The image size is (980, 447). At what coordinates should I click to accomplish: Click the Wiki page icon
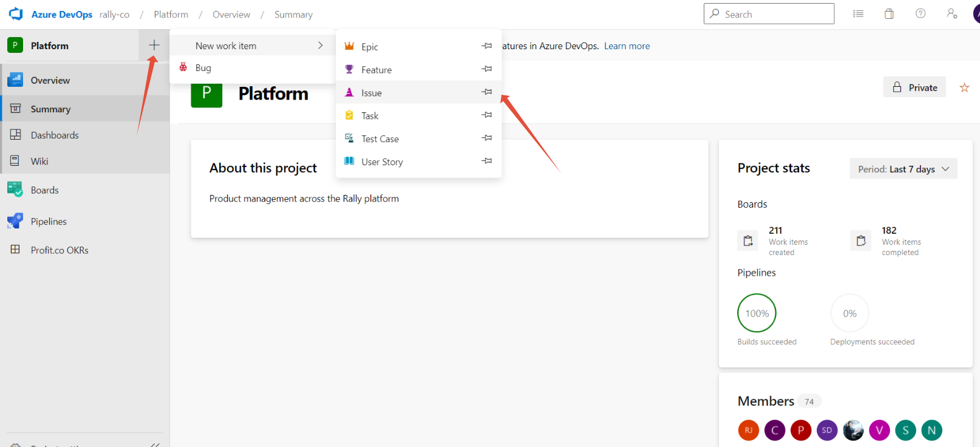coord(15,161)
